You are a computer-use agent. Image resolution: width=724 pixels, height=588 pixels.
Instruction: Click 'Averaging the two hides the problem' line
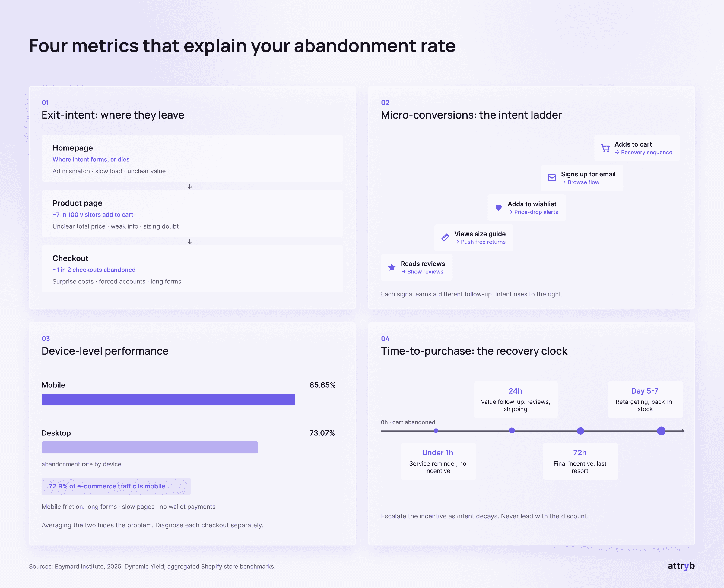tap(152, 525)
